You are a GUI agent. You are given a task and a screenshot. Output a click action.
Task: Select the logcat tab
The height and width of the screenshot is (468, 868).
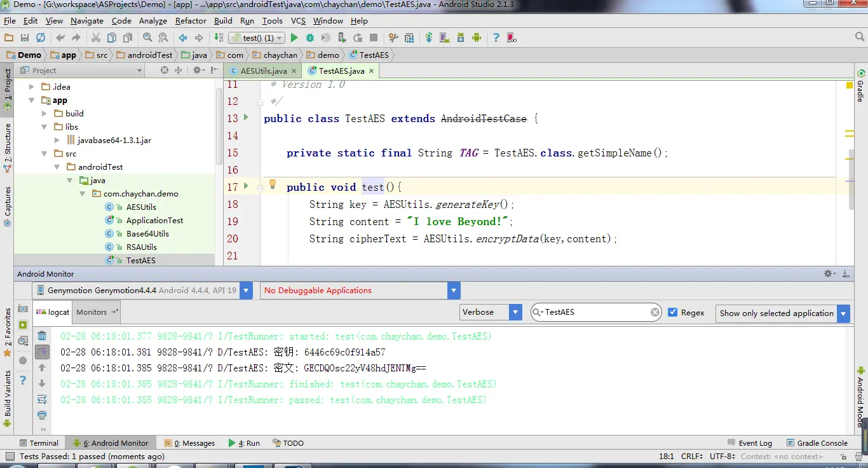coord(53,312)
